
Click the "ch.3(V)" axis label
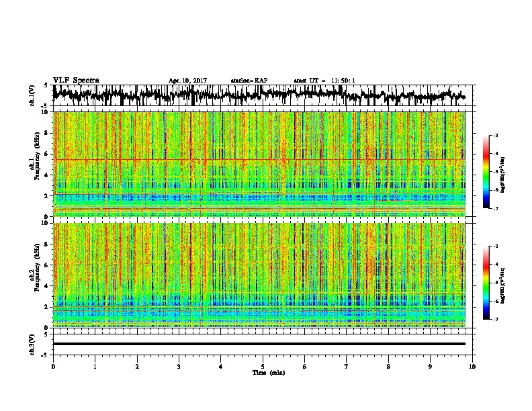tap(32, 345)
